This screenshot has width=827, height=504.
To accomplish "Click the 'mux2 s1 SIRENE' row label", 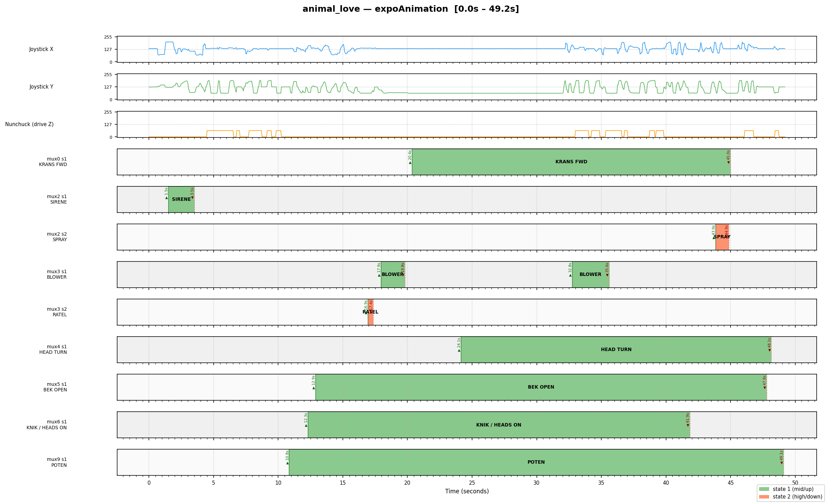I will 57,199.
